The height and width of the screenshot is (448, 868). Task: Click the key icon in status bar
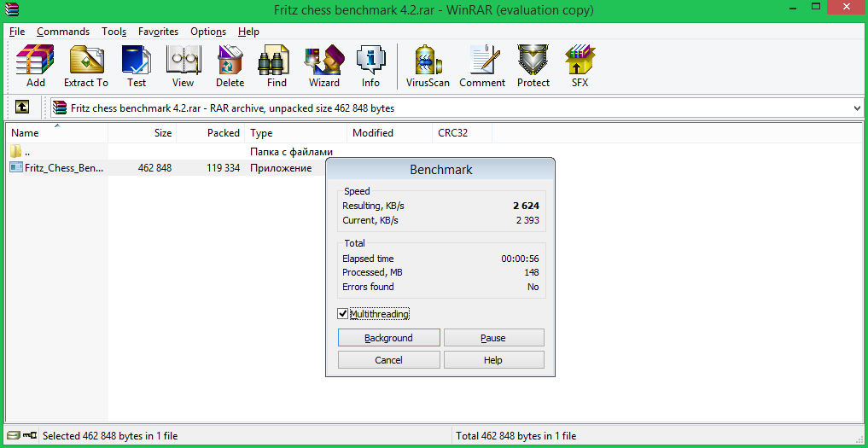[x=31, y=436]
